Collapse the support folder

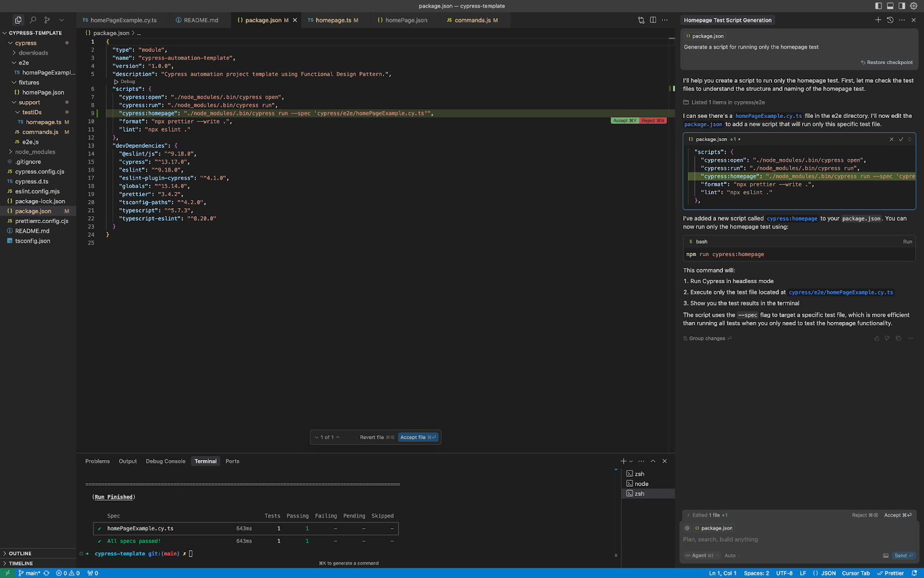coord(14,102)
